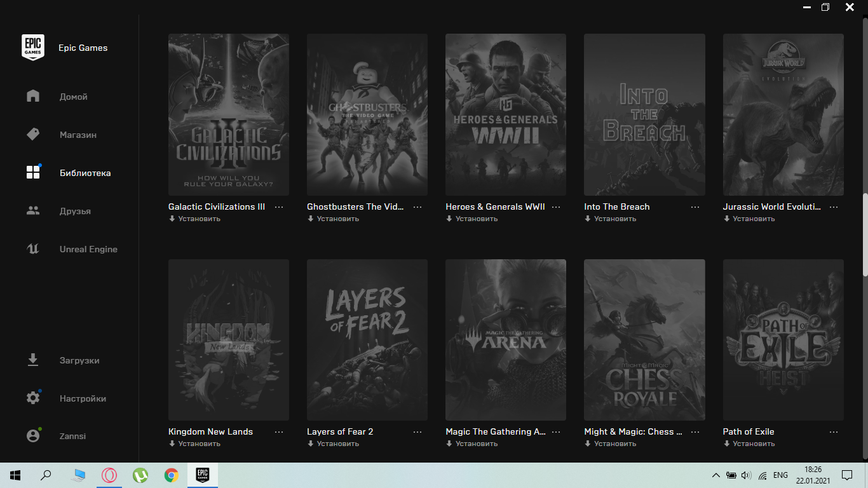Go to Загрузки menu label
Image resolution: width=868 pixels, height=488 pixels.
point(79,360)
